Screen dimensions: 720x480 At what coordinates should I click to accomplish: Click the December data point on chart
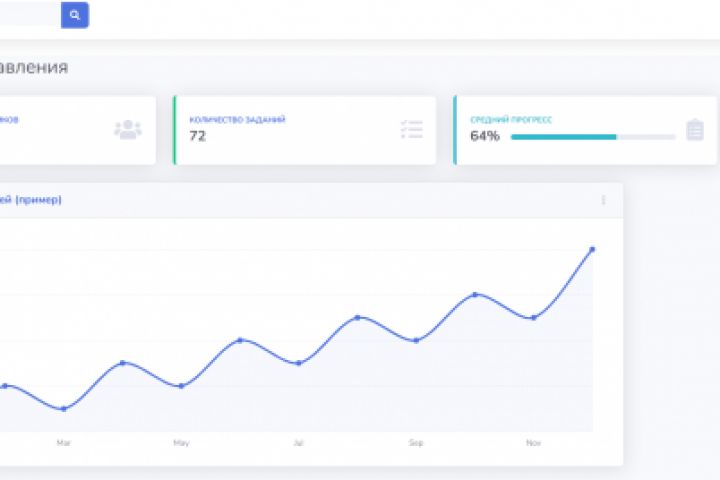tap(593, 249)
